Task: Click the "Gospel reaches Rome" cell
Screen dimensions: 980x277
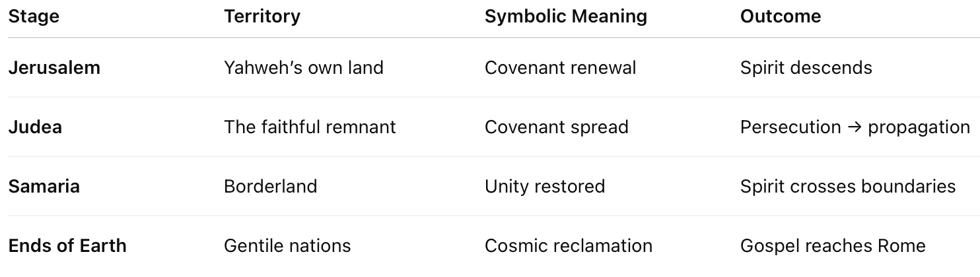Action: tap(832, 245)
